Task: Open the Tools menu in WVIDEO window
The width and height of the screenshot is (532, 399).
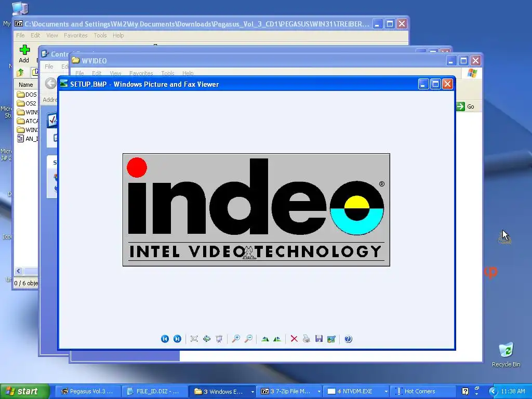Action: click(x=168, y=73)
